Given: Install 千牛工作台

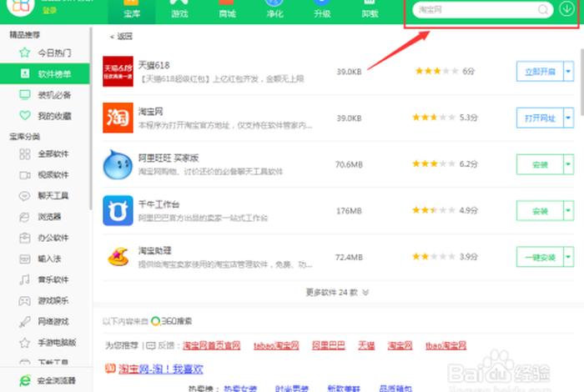Looking at the screenshot, I should tap(540, 211).
